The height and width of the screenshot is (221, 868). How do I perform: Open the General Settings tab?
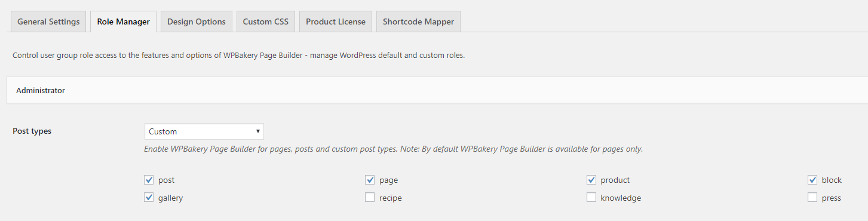48,22
